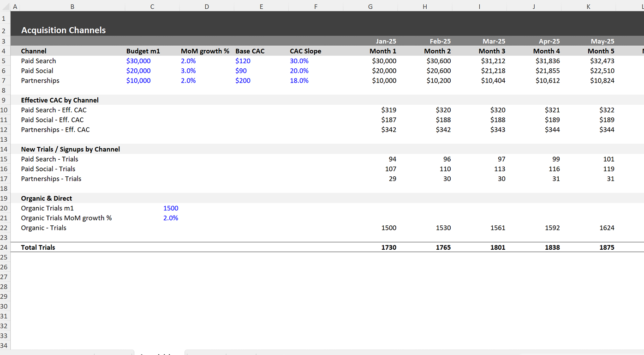
Task: Click column header G
Action: tap(370, 6)
